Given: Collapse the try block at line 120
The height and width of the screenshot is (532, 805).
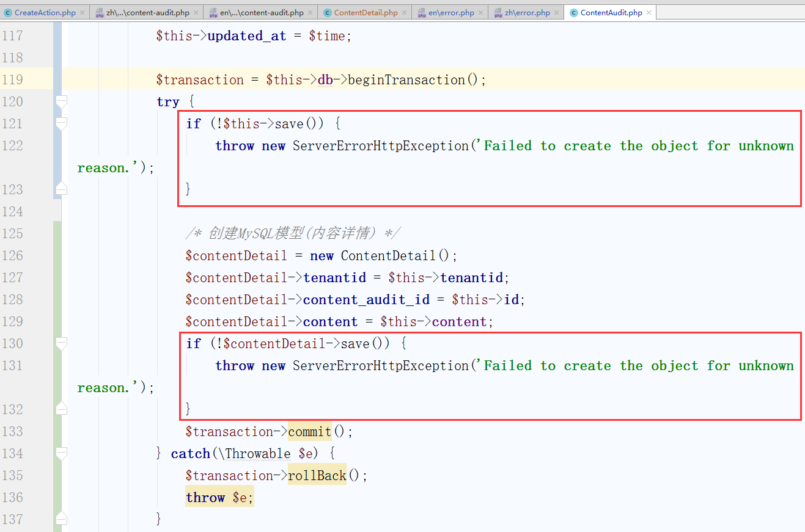Looking at the screenshot, I should click(61, 101).
